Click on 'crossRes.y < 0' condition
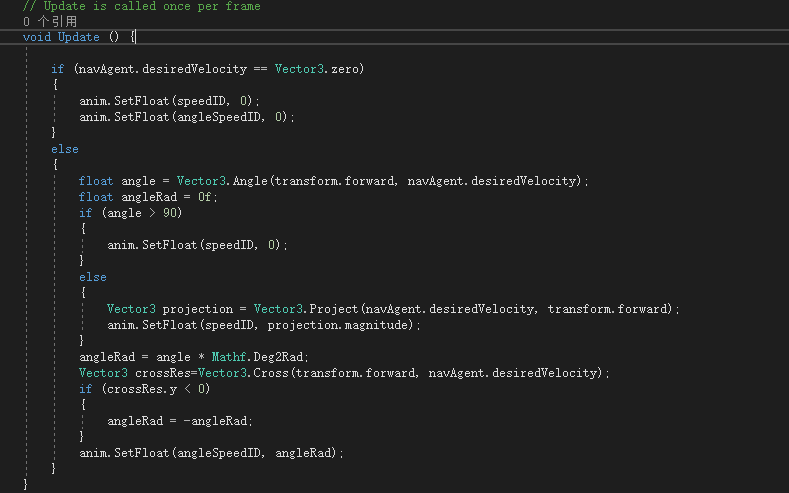Image resolution: width=789 pixels, height=493 pixels. [155, 389]
